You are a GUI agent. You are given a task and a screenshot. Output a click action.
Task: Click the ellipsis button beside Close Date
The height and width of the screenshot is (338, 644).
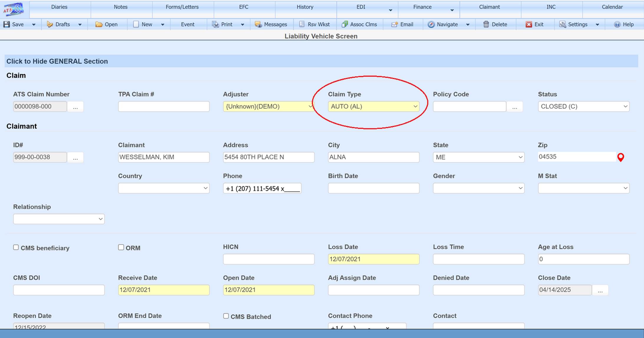click(x=600, y=290)
